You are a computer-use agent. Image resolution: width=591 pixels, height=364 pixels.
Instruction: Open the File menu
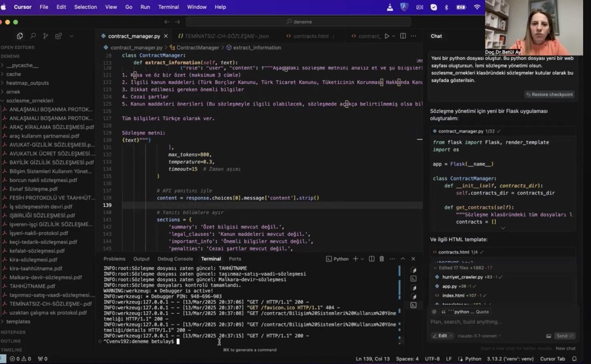pyautogui.click(x=44, y=7)
